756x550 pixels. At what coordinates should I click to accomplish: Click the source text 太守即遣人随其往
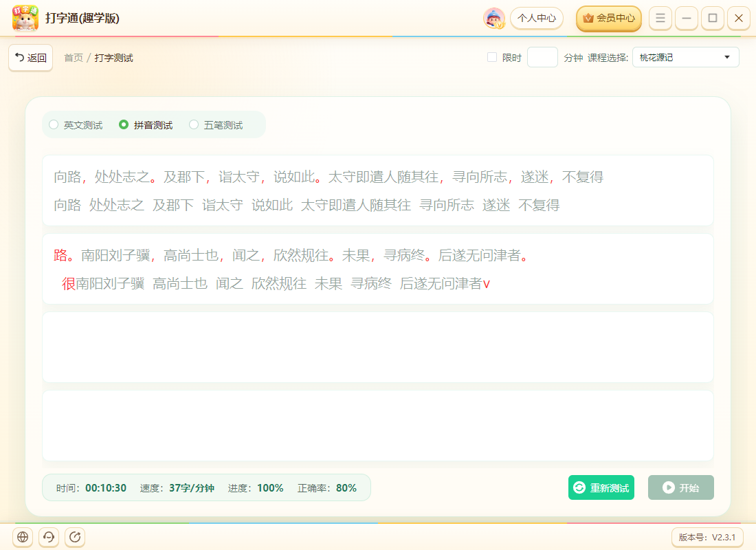pos(383,177)
